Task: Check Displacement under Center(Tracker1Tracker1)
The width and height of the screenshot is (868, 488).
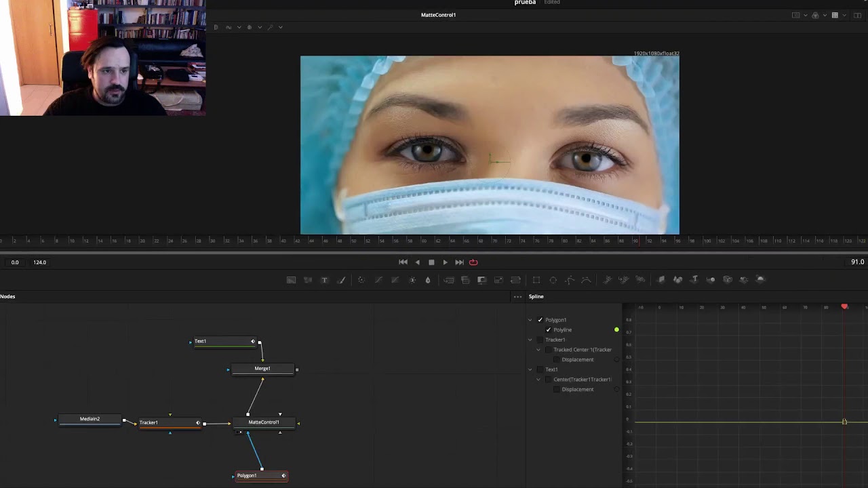Action: coord(557,390)
